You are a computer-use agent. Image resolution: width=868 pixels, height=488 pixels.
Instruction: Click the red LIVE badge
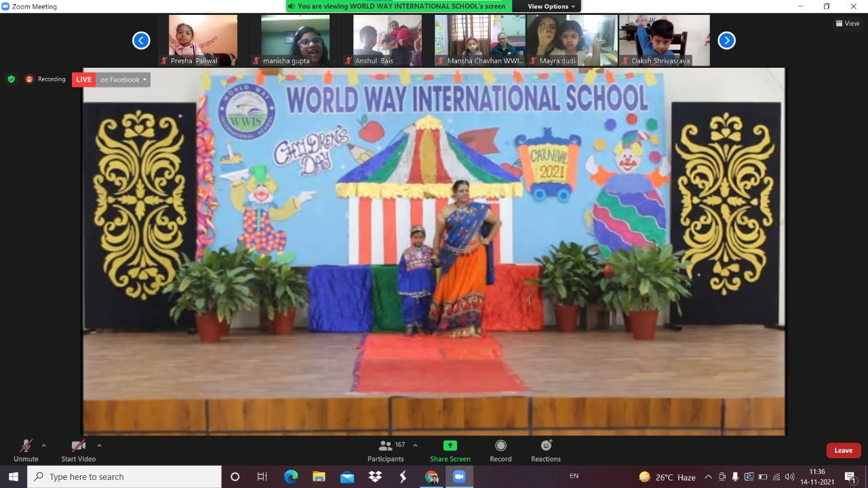point(83,79)
